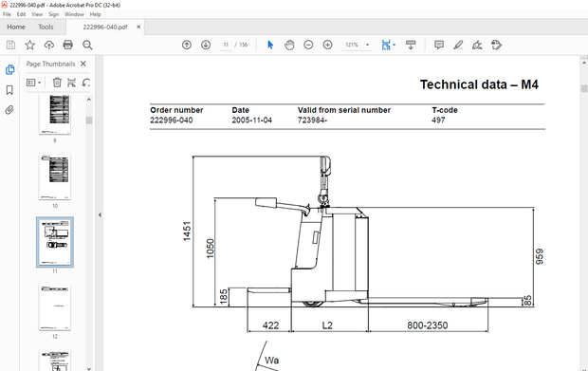Activate the Hand pan tool
This screenshot has width=588, height=371.
click(x=289, y=45)
